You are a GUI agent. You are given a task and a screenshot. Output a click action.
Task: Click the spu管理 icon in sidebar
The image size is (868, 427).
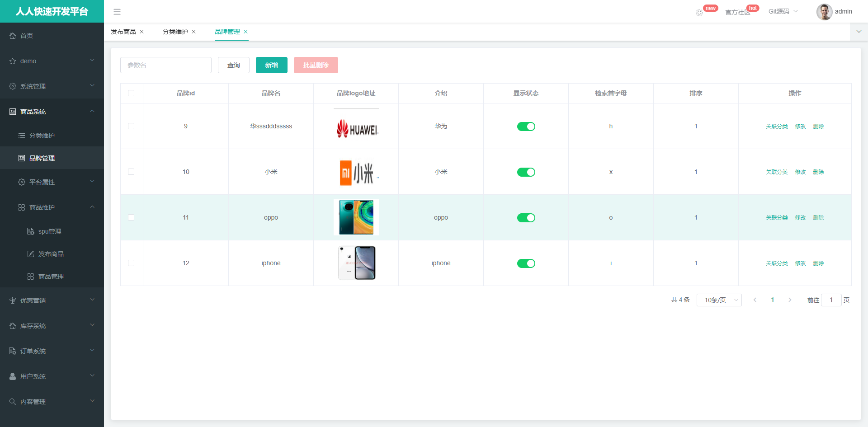pos(31,231)
